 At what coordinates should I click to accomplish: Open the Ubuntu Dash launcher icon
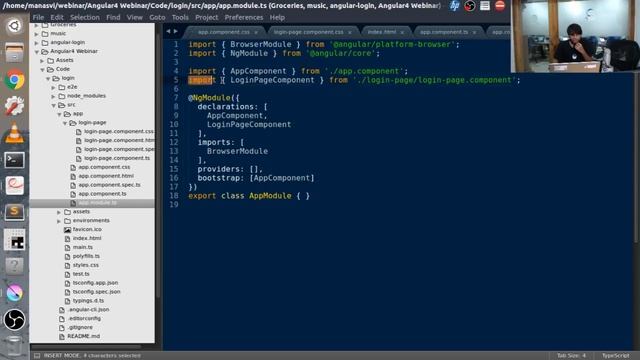pos(14,26)
